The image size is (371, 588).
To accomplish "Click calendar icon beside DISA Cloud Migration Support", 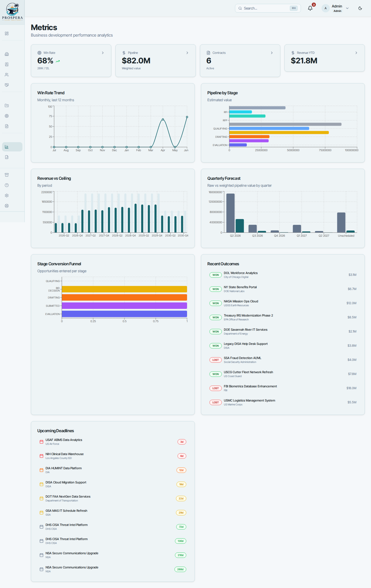I will pyautogui.click(x=41, y=484).
